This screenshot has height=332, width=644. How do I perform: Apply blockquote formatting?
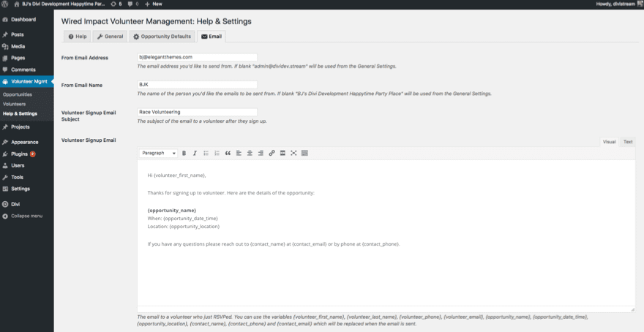pyautogui.click(x=228, y=153)
